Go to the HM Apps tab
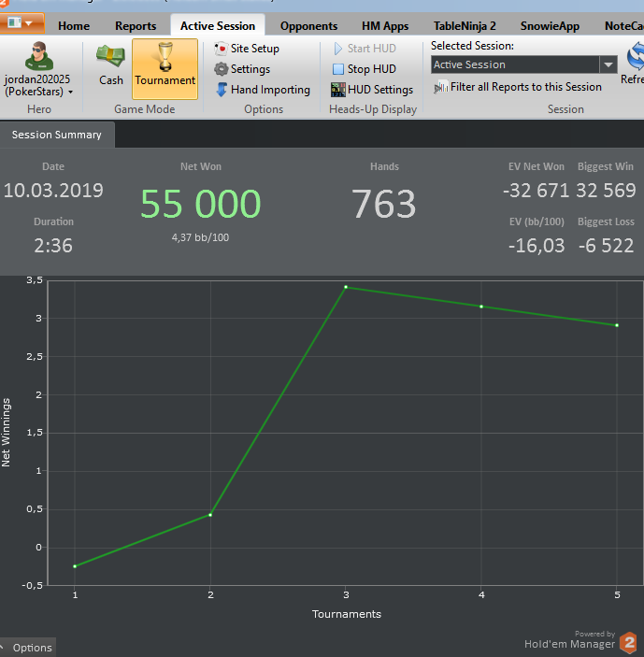644x657 pixels. pyautogui.click(x=385, y=26)
